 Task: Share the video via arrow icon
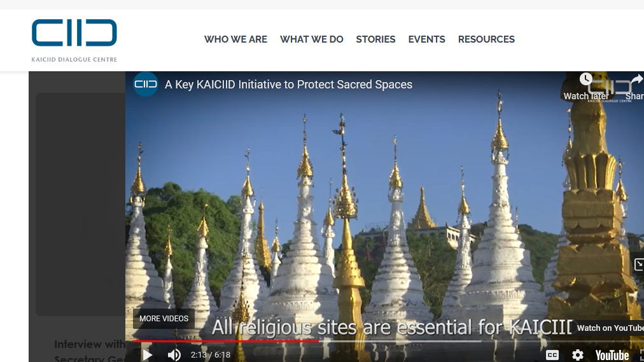point(636,87)
